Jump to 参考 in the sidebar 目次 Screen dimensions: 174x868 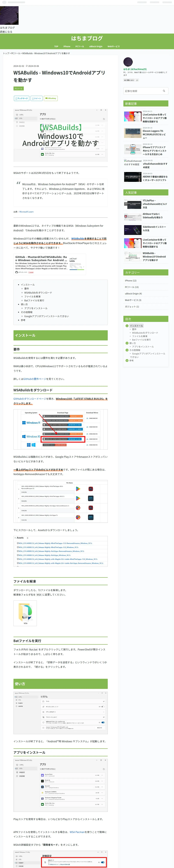pos(131,361)
